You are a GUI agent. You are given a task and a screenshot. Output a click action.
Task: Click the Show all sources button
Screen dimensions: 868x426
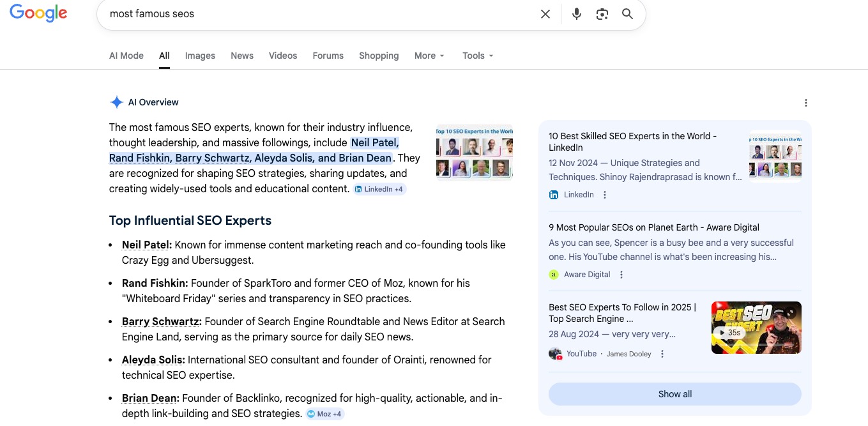coord(674,394)
